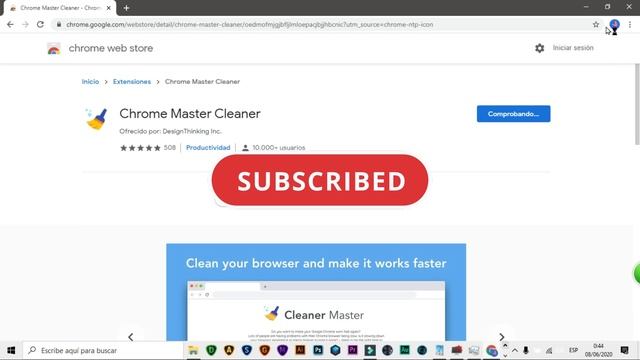Screen dimensions: 640x360
Task: Click the microphone tray icon
Action: tap(526, 350)
